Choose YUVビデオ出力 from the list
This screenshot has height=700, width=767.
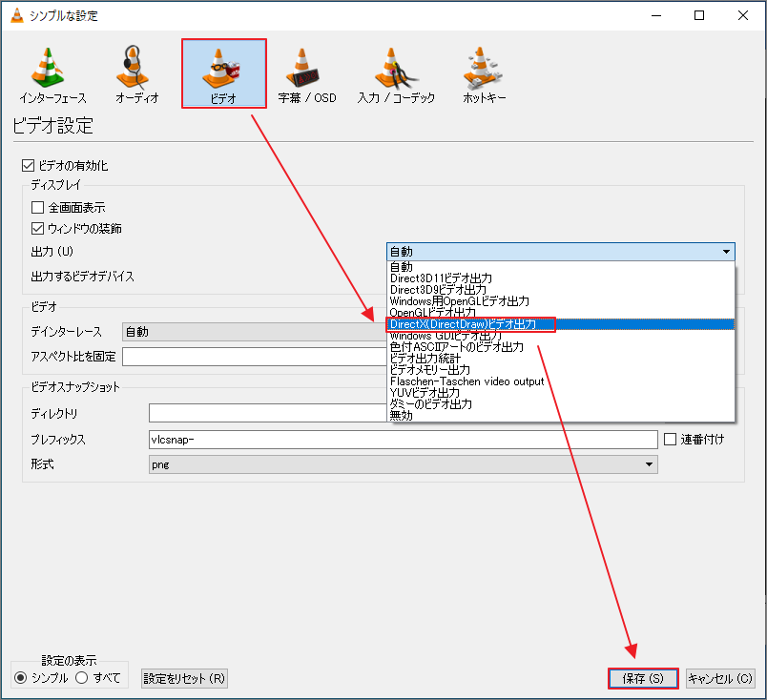click(x=561, y=392)
